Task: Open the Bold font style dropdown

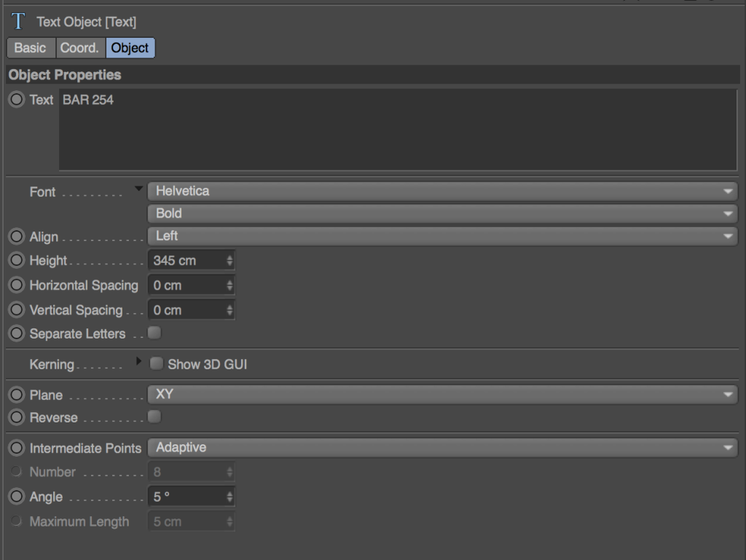Action: tap(442, 213)
